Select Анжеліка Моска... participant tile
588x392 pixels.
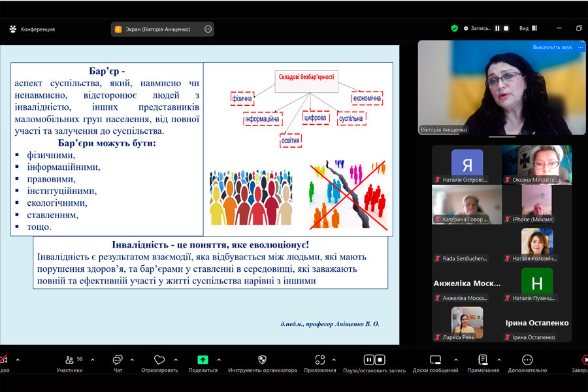[467, 283]
